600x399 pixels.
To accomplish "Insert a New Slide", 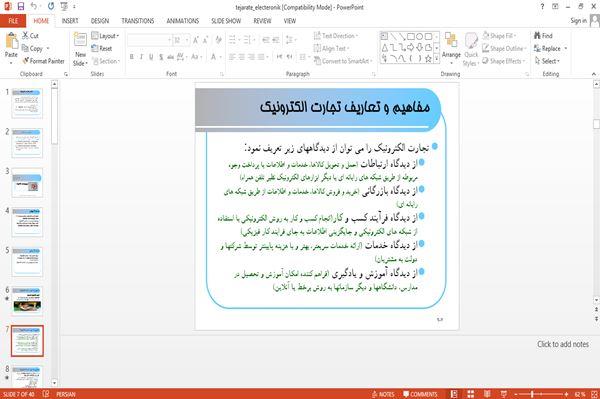I will (x=80, y=49).
